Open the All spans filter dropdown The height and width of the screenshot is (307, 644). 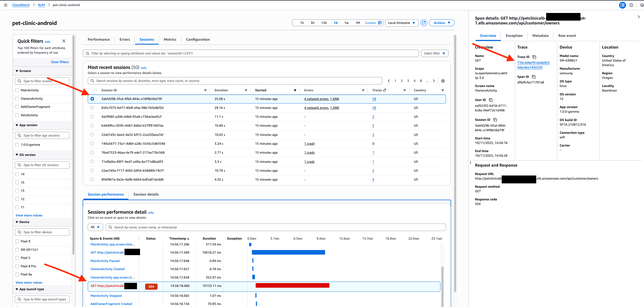[95, 227]
